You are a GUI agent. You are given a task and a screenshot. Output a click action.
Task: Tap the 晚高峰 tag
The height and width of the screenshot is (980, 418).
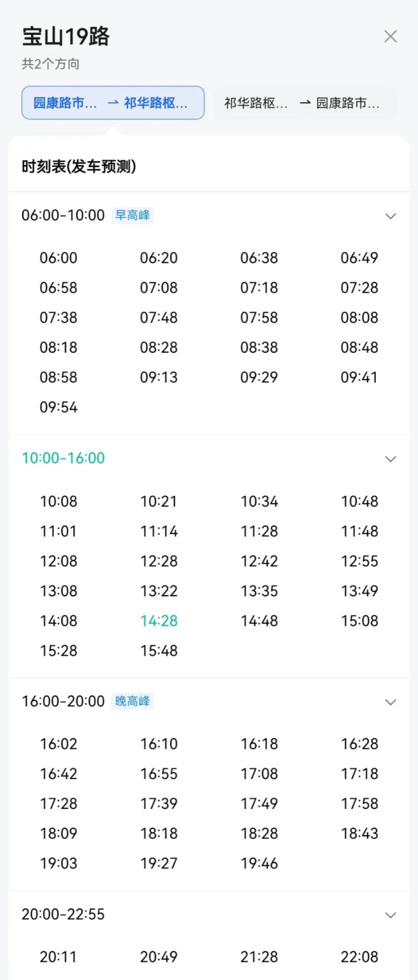[133, 701]
